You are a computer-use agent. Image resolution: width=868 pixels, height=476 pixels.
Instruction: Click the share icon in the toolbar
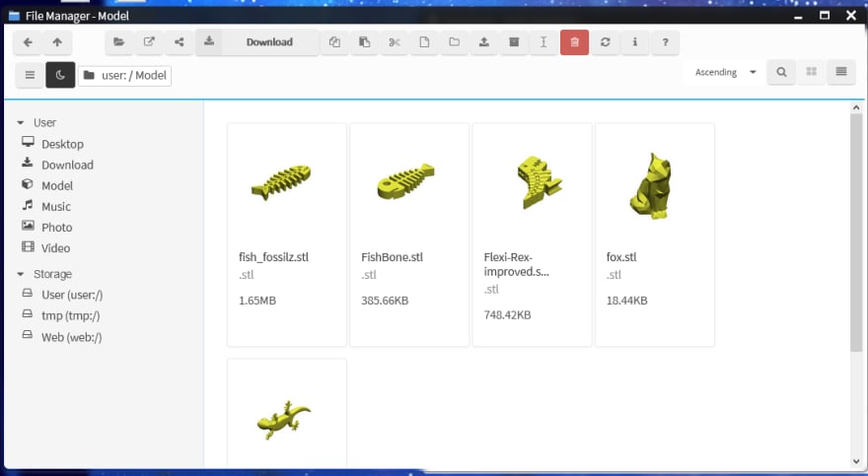(x=179, y=42)
